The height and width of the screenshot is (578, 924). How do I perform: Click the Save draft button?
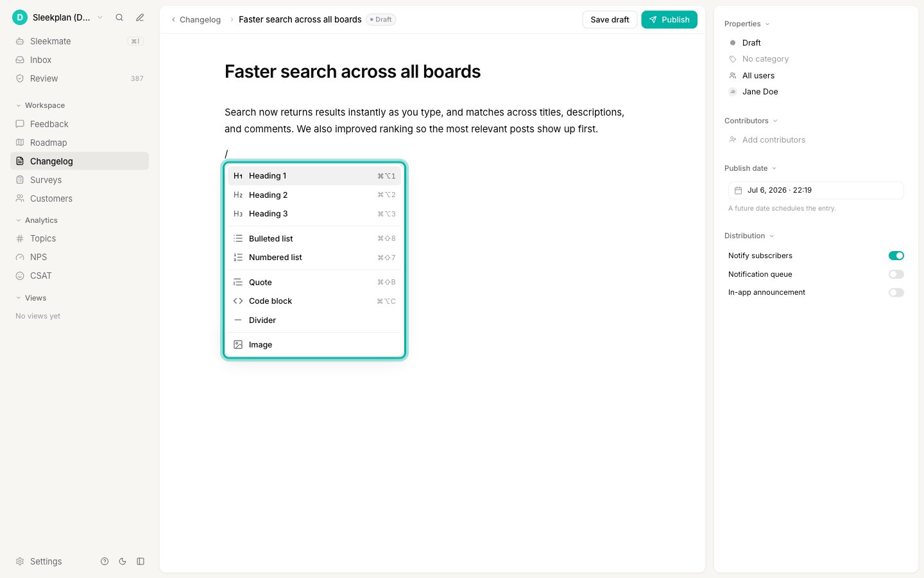pyautogui.click(x=610, y=20)
